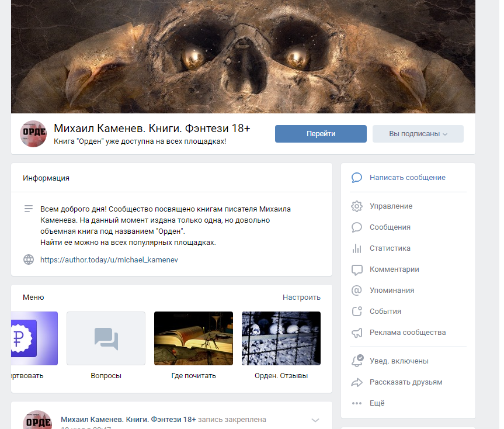Image resolution: width=504 pixels, height=429 pixels.
Task: Click the Написать сообщение chat bubble icon
Action: tap(356, 178)
